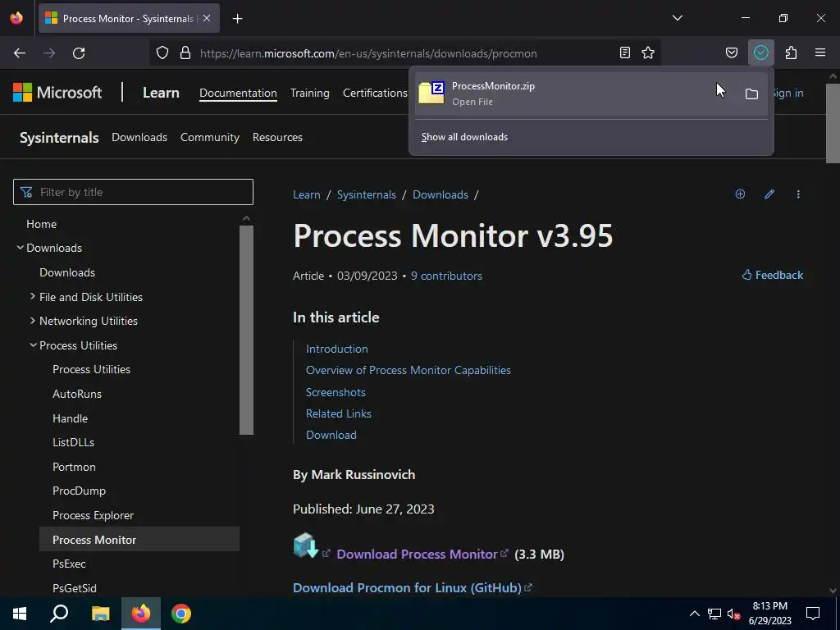Viewport: 840px width, 630px height.
Task: Click inside Filter by title field
Action: 133,192
